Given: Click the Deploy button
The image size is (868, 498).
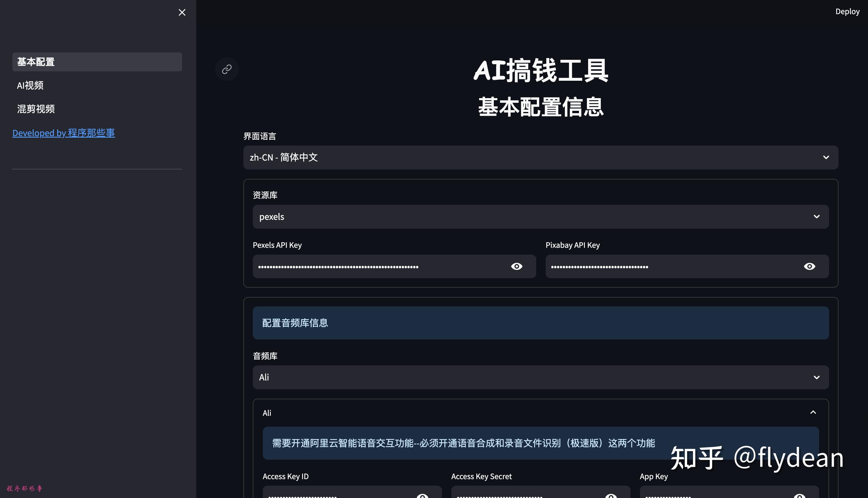Looking at the screenshot, I should [847, 11].
